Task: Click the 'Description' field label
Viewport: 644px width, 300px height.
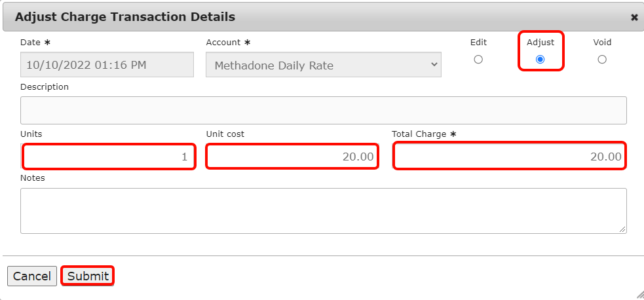Action: pos(45,86)
